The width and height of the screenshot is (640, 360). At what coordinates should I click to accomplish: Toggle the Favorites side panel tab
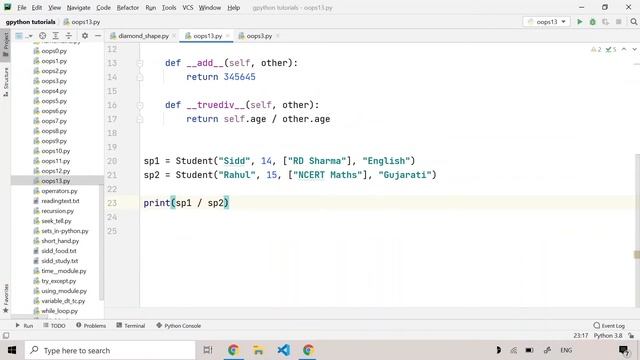tap(6, 298)
